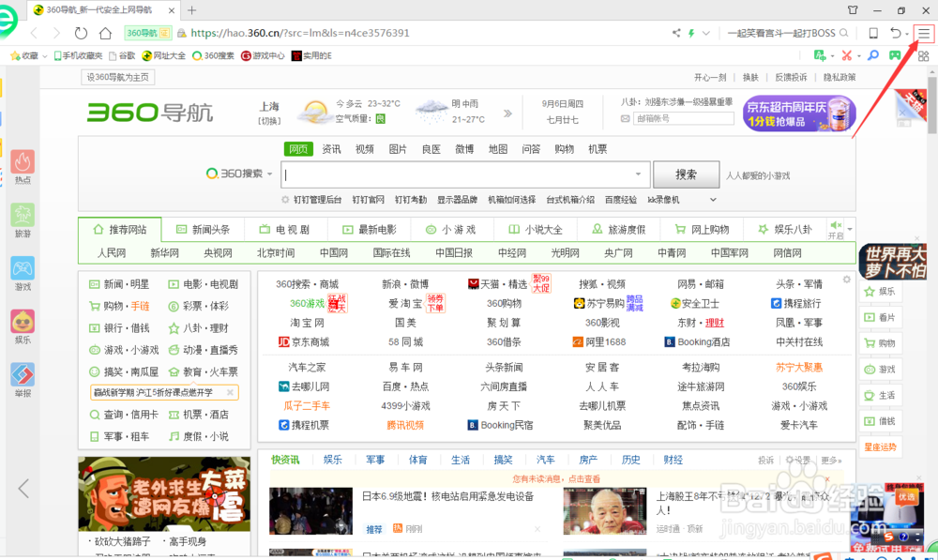Open the browser main menu (hamburger icon)
This screenshot has height=560, width=938.
(924, 32)
